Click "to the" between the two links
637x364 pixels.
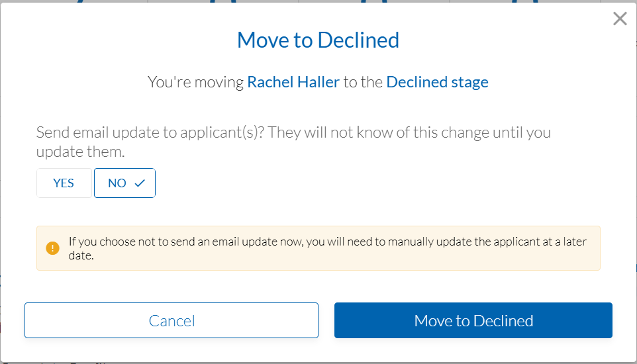(363, 82)
